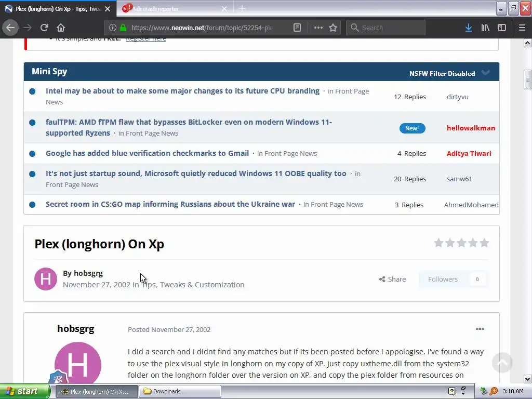Click the scrollbar up arrow
The image size is (532, 399).
(527, 43)
